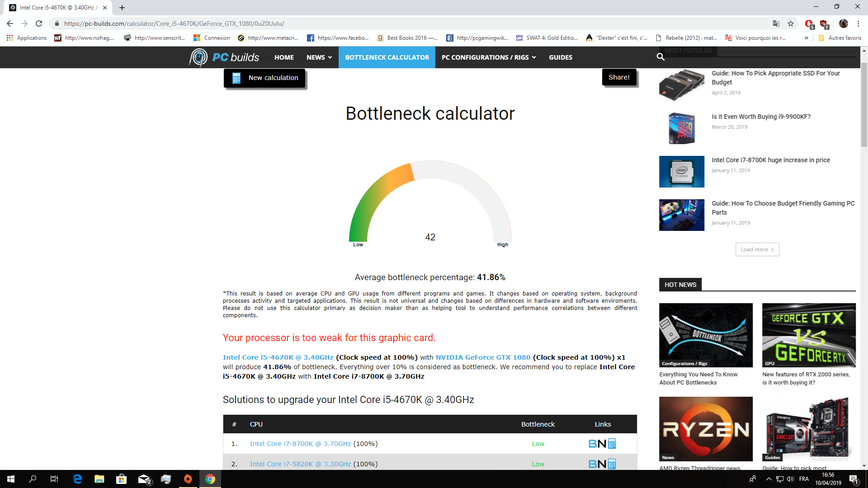Go back with browser back arrow
This screenshot has width=868, height=488.
click(x=10, y=23)
